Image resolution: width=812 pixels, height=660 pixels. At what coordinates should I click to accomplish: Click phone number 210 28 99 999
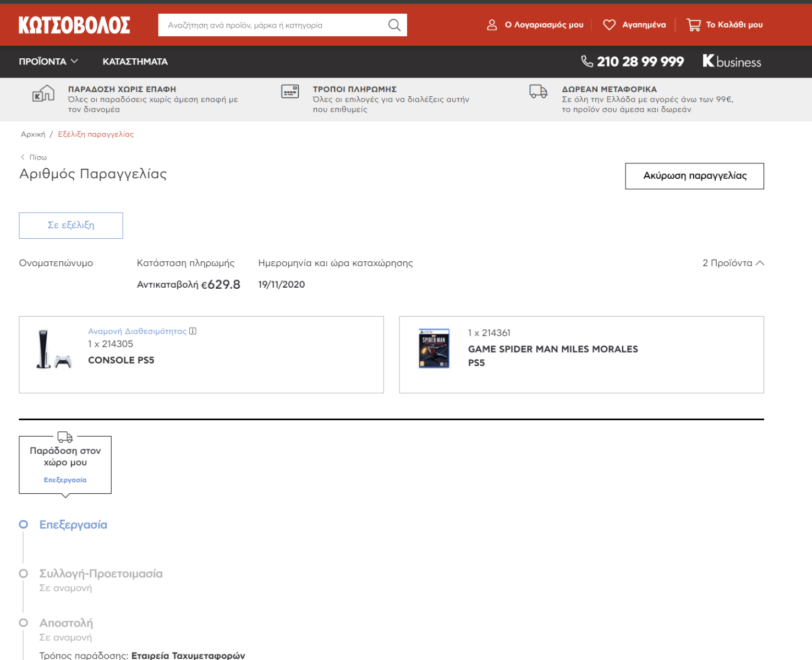coord(640,62)
